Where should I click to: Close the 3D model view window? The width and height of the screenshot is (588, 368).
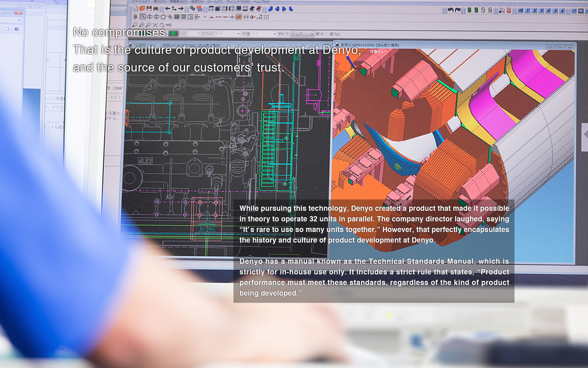tap(569, 47)
